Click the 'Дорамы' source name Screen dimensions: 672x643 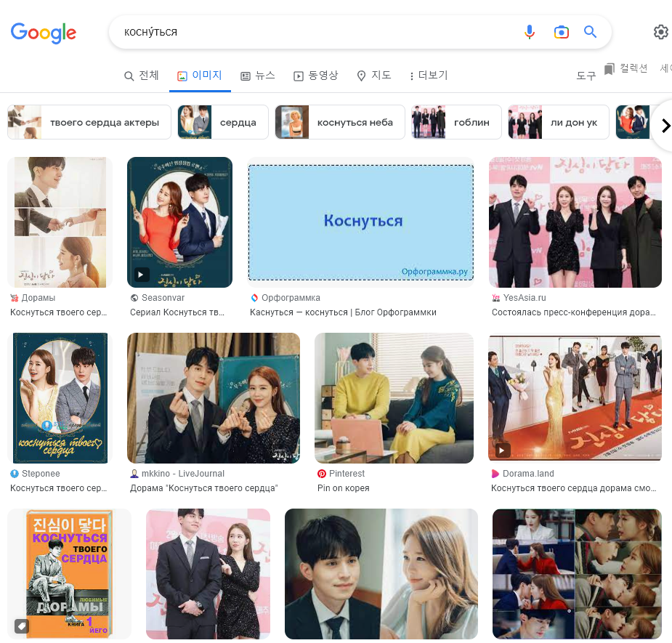coord(39,298)
